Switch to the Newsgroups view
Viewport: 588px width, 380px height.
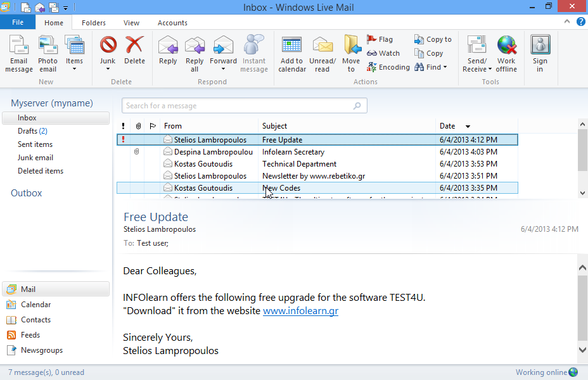point(35,350)
